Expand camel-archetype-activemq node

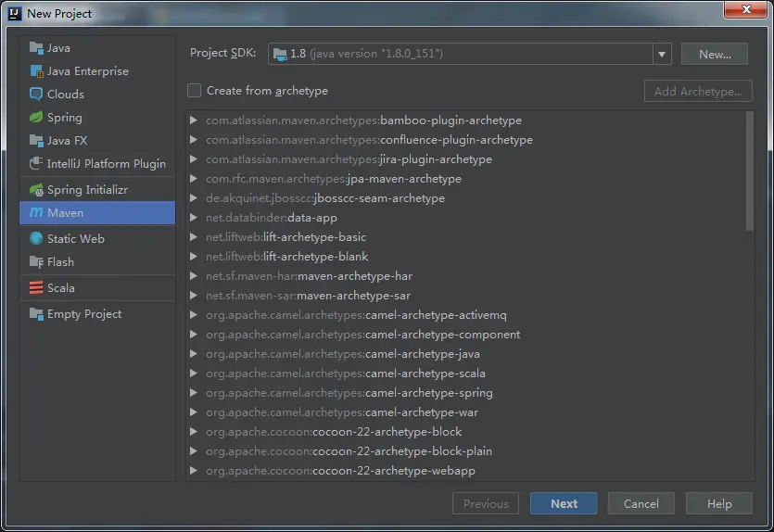[194, 315]
